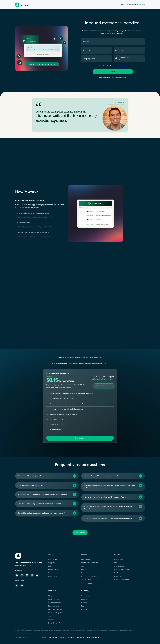Screen dimensions: 160x644
Task: Expand 'How do AI Messaging Agents work?'
Action: pyautogui.click(x=47, y=485)
